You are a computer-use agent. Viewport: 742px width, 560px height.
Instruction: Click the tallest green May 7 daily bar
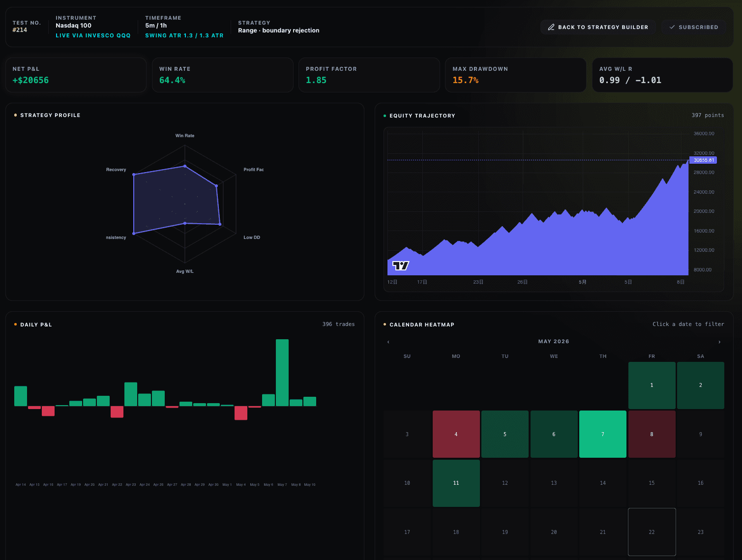coord(282,373)
